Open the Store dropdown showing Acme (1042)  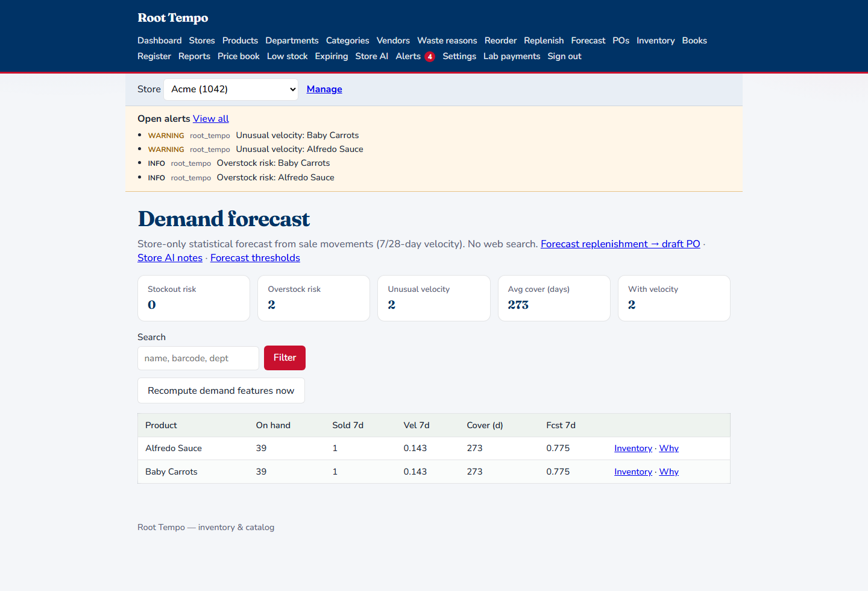pyautogui.click(x=231, y=89)
